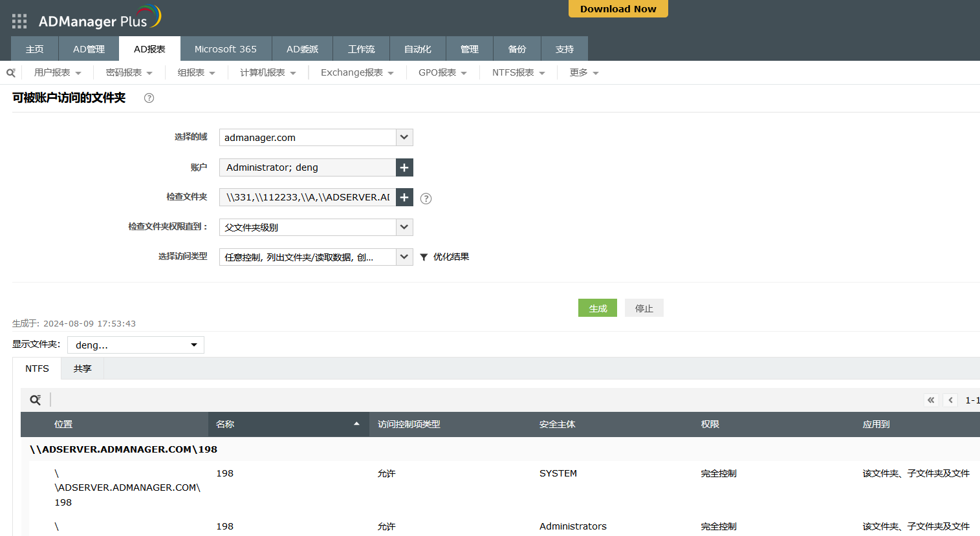Image resolution: width=980 pixels, height=536 pixels.
Task: Click help icon next to folder field
Action: tap(426, 198)
